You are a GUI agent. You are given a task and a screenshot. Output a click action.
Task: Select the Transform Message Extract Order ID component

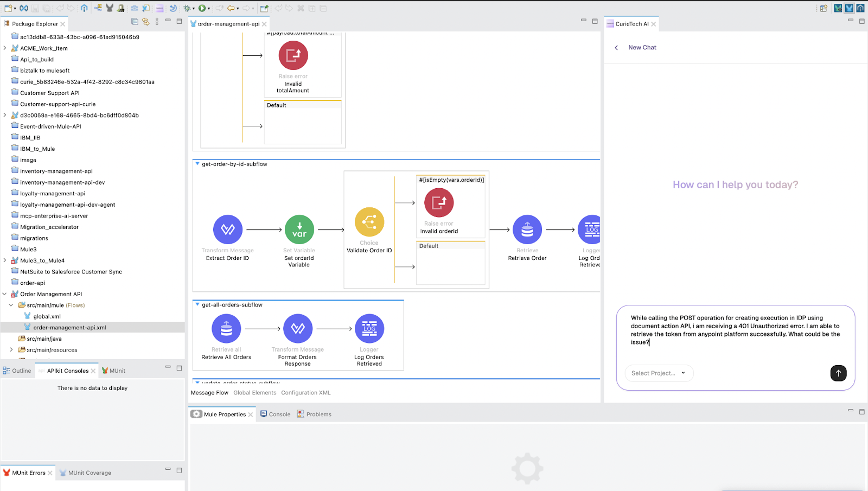227,229
